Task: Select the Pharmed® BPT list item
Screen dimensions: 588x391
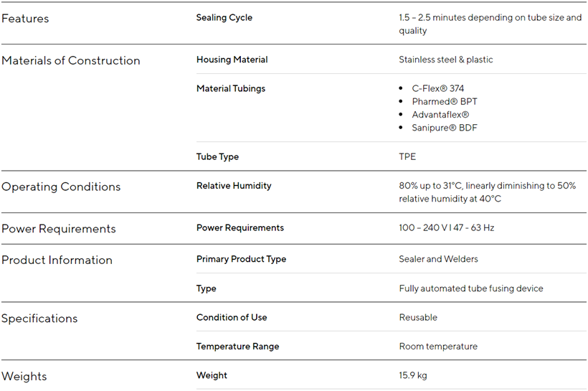Action: point(445,102)
